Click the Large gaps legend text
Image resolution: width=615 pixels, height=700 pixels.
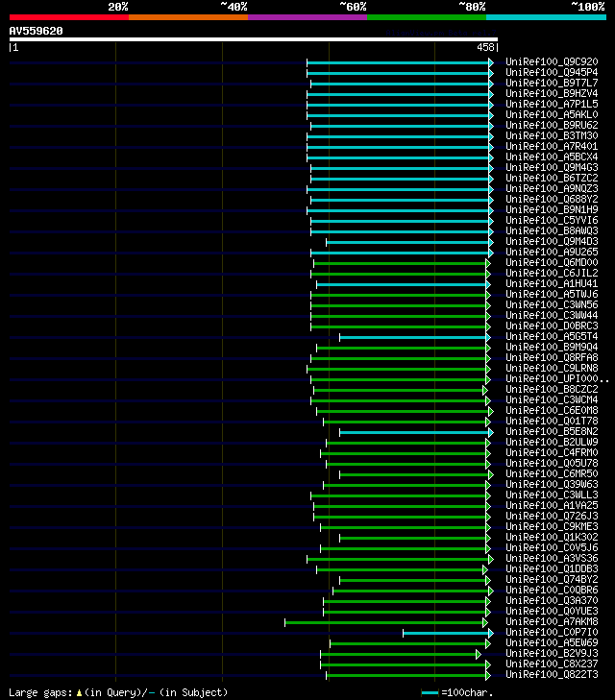coord(118,693)
